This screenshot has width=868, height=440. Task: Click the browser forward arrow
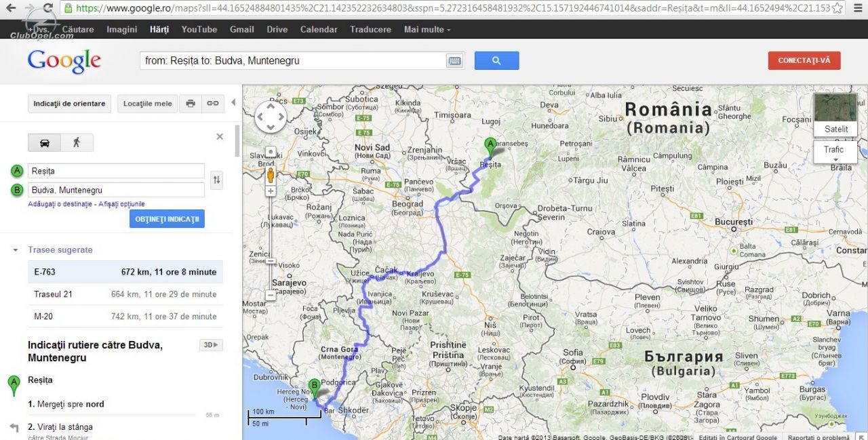click(x=29, y=8)
